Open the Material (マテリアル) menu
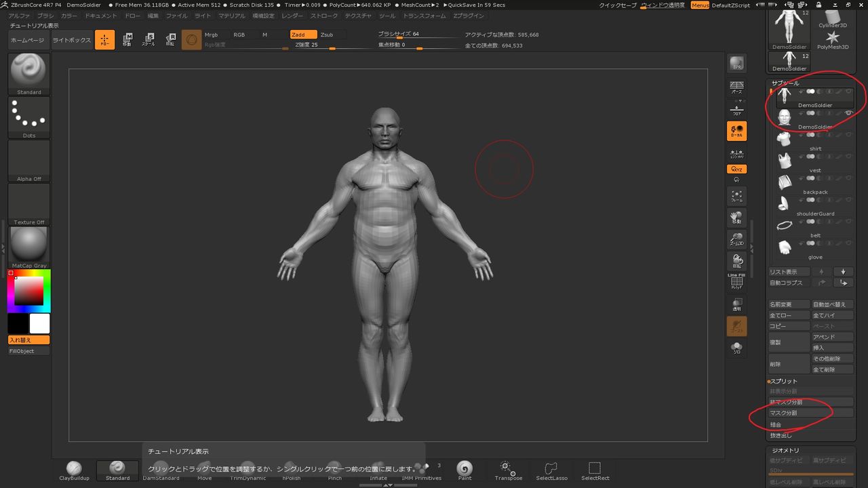Viewport: 868px width, 488px height. [232, 16]
